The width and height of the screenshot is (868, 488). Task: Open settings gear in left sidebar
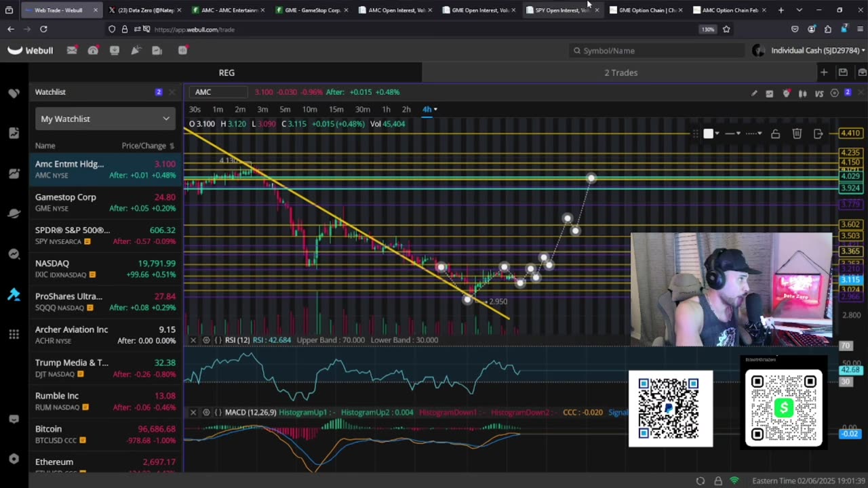[x=14, y=459]
